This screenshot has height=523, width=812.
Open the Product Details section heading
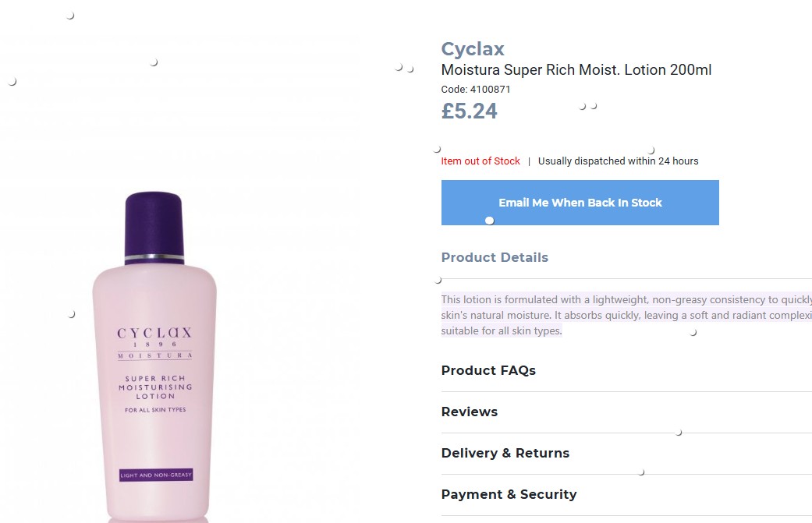click(495, 257)
